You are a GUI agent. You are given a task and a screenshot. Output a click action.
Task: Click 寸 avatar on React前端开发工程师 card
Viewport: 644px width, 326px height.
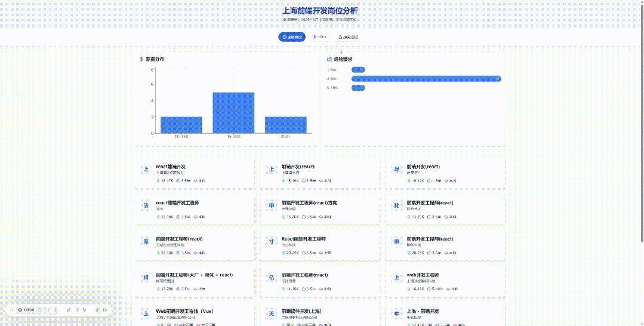(x=272, y=242)
